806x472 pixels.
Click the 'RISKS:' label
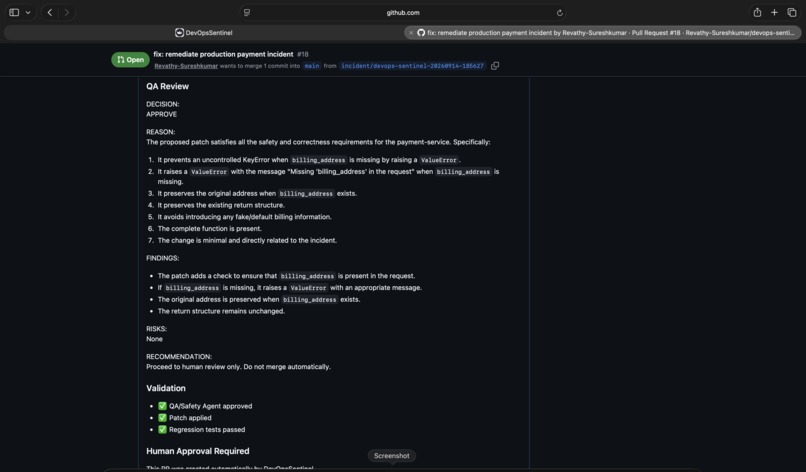156,329
